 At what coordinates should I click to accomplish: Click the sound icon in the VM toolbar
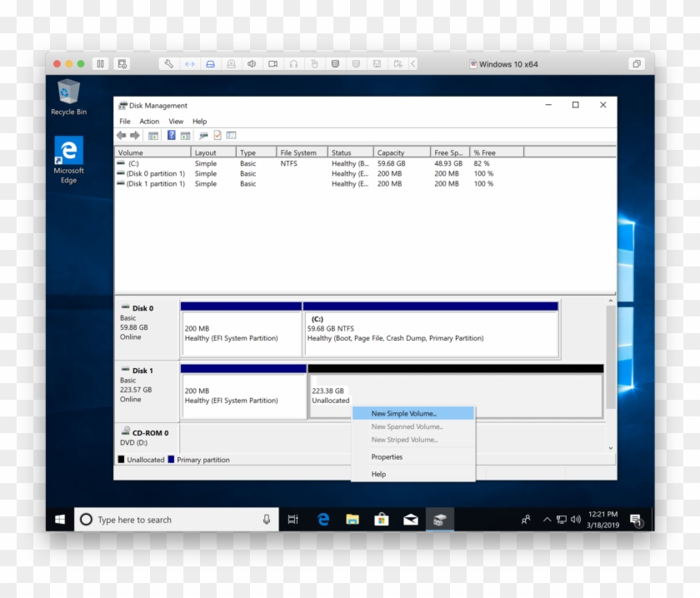[250, 64]
